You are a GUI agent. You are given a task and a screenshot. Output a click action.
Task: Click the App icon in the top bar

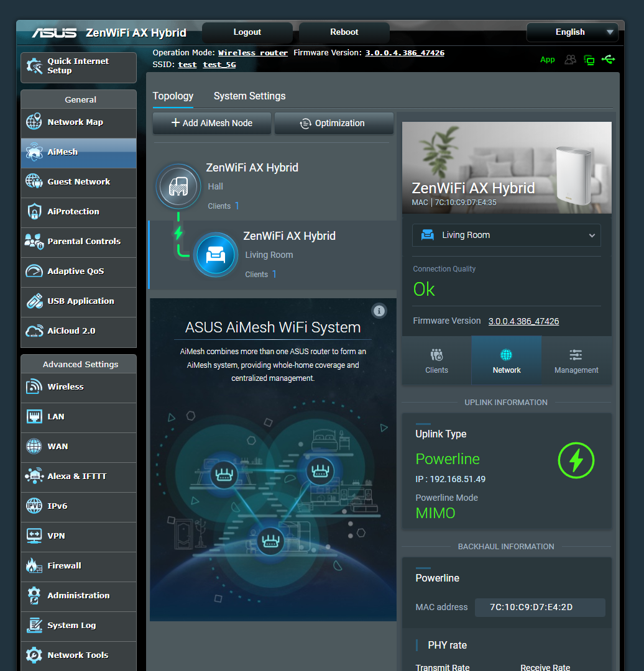coord(547,60)
